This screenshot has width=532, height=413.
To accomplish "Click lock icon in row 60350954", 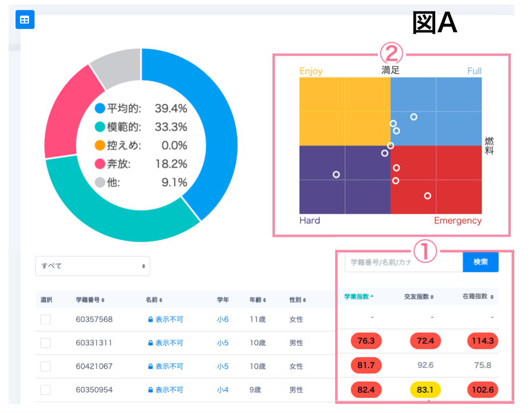I will [x=150, y=390].
